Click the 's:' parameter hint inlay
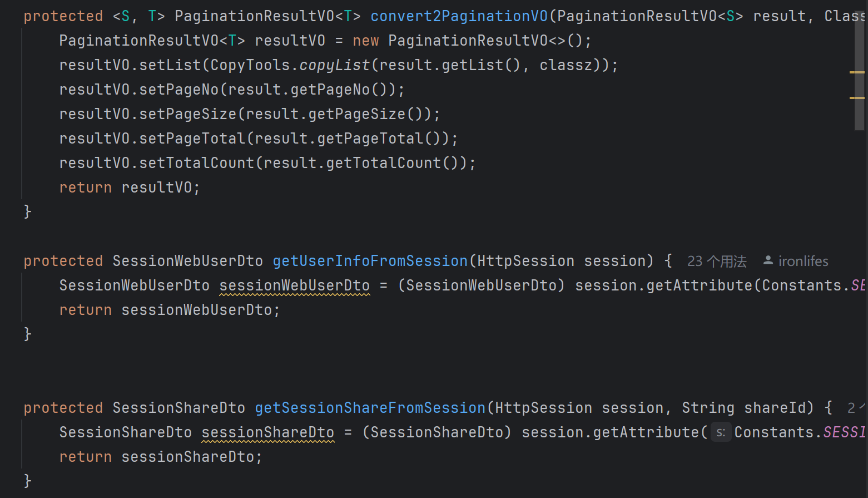 (x=721, y=432)
